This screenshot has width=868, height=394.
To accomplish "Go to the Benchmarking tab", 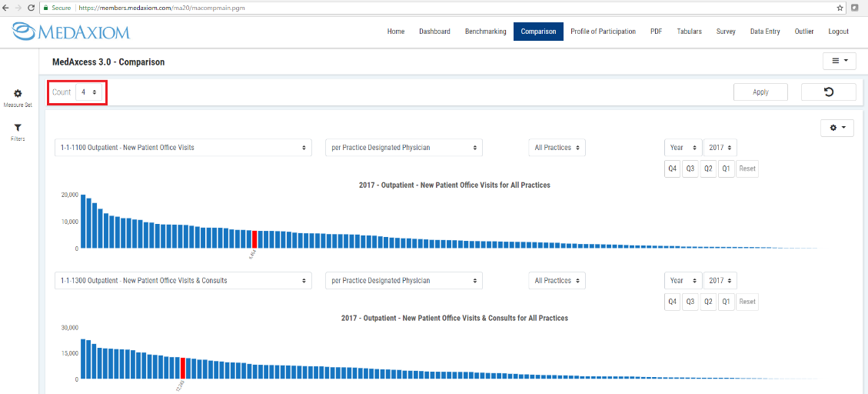I will [485, 32].
